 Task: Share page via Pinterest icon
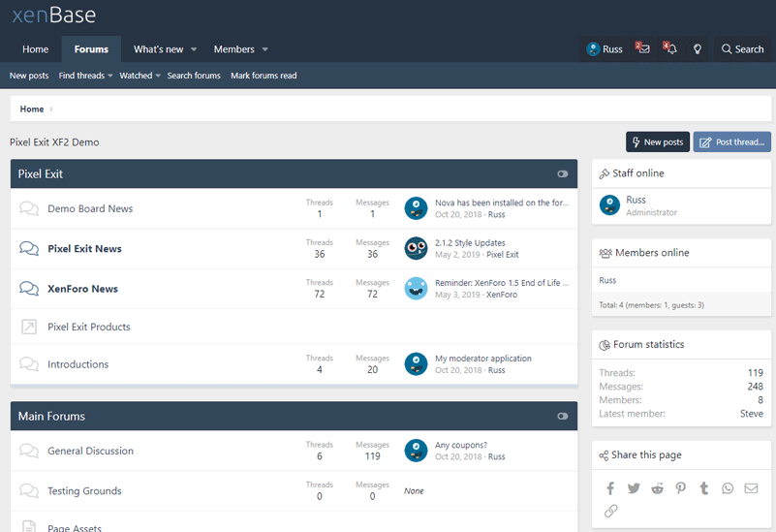point(681,488)
